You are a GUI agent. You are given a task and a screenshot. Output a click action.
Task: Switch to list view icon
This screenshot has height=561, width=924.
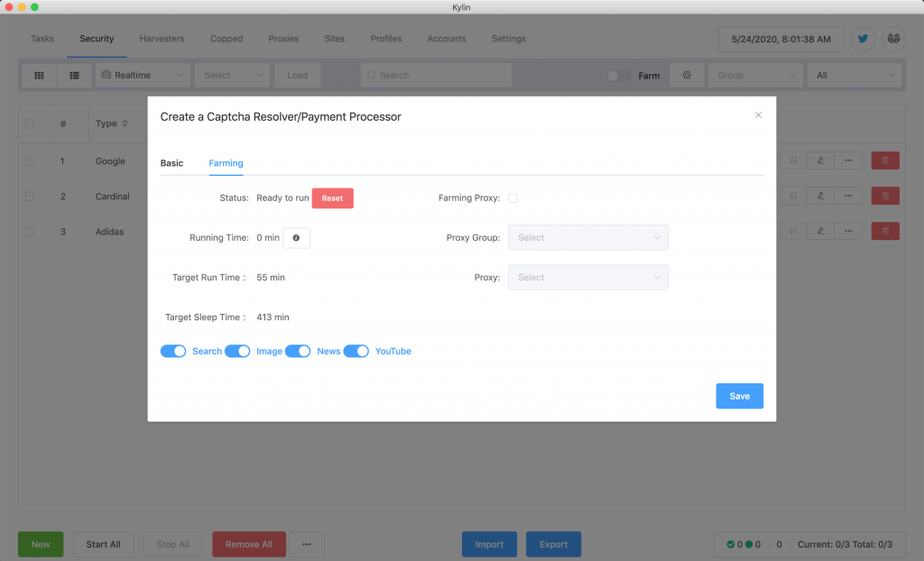click(x=74, y=76)
